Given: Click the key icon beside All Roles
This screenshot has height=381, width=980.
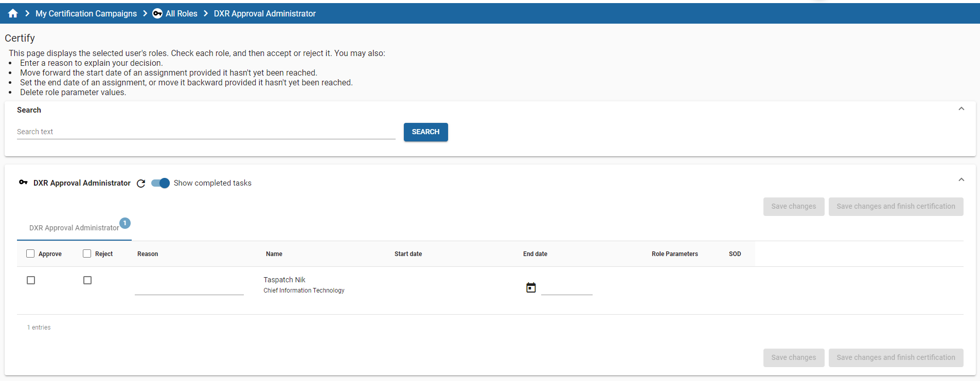Looking at the screenshot, I should pos(157,13).
